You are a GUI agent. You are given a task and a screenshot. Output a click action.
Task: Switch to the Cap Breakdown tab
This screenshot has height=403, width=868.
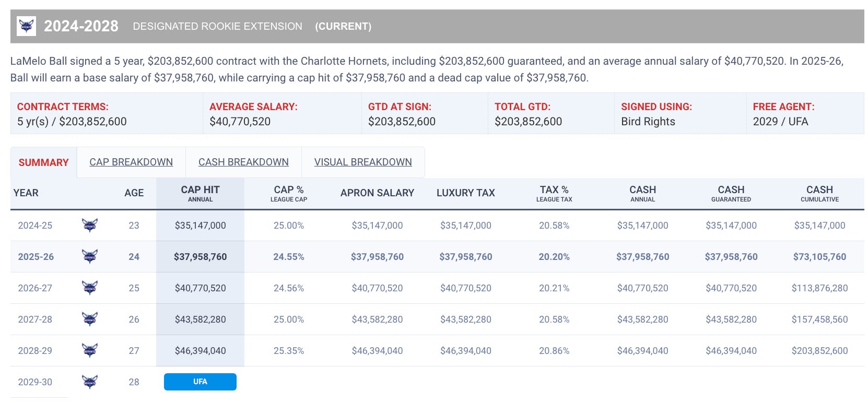(x=131, y=162)
